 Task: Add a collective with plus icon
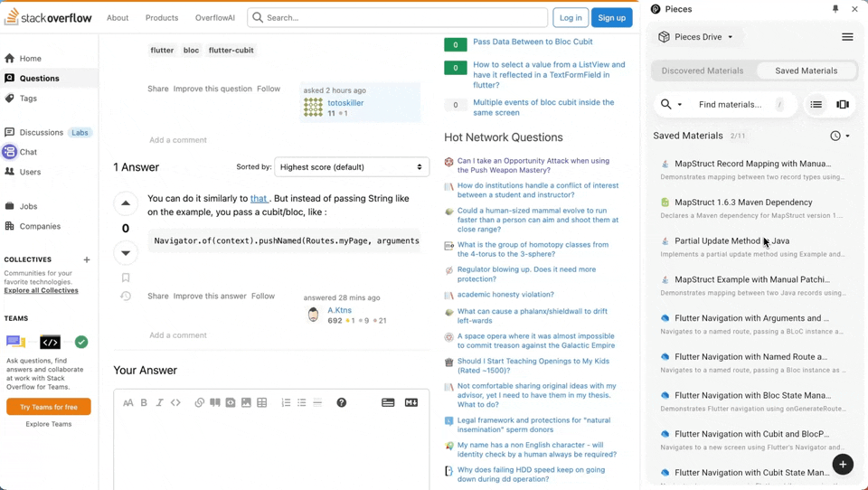(87, 259)
